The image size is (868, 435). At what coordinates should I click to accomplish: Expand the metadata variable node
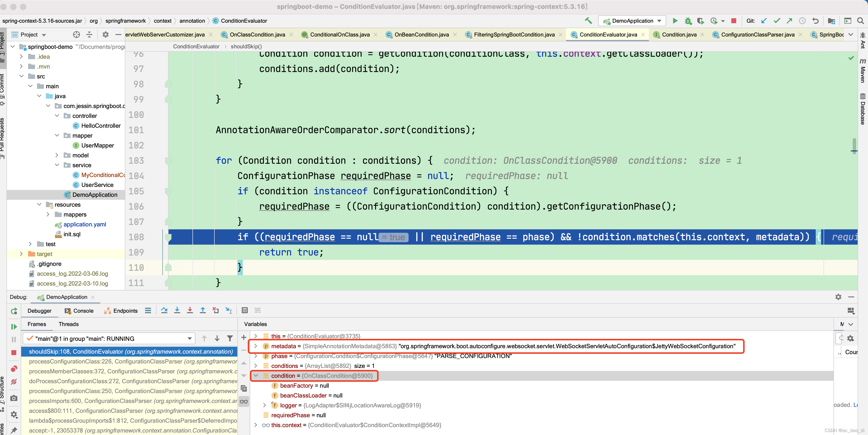point(256,346)
